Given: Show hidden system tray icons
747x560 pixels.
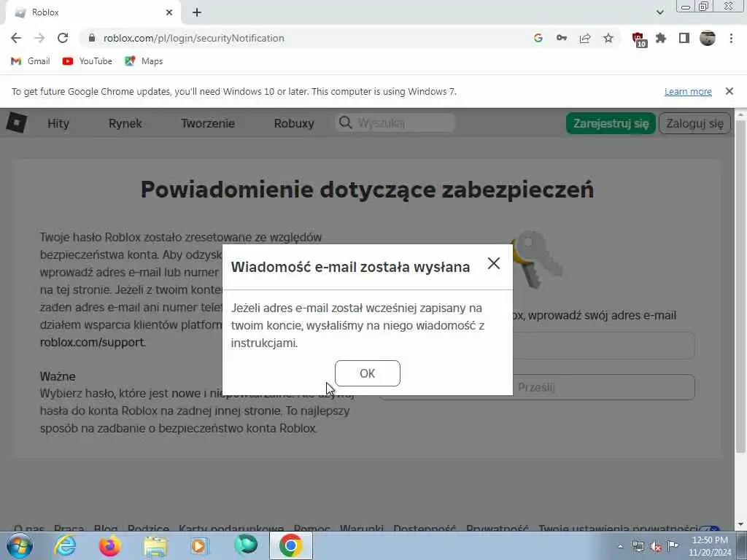Looking at the screenshot, I should [x=620, y=547].
